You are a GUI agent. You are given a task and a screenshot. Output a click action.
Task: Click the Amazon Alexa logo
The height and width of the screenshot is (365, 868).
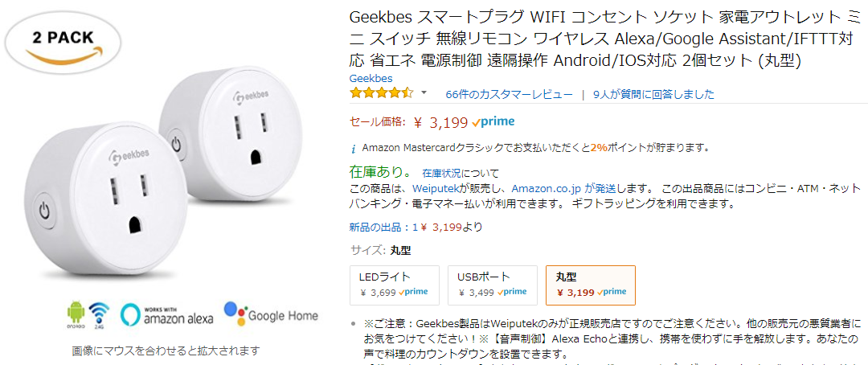pyautogui.click(x=167, y=314)
